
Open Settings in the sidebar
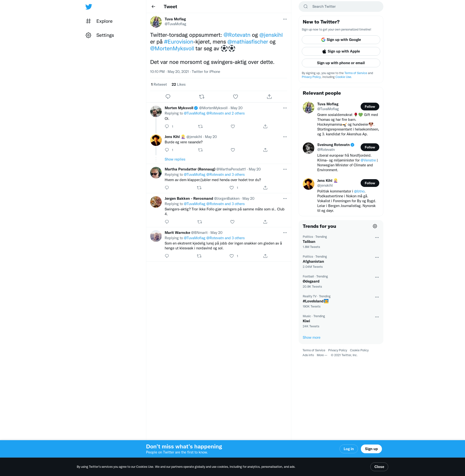(x=105, y=35)
